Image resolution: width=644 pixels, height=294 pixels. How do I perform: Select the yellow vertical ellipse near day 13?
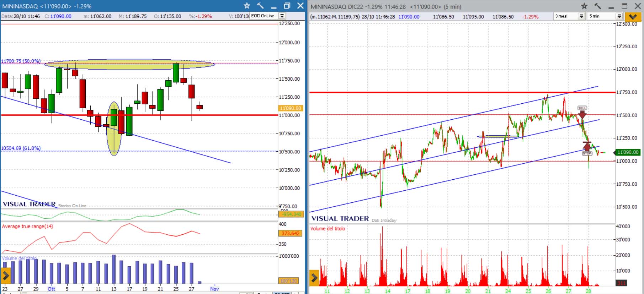(x=114, y=129)
